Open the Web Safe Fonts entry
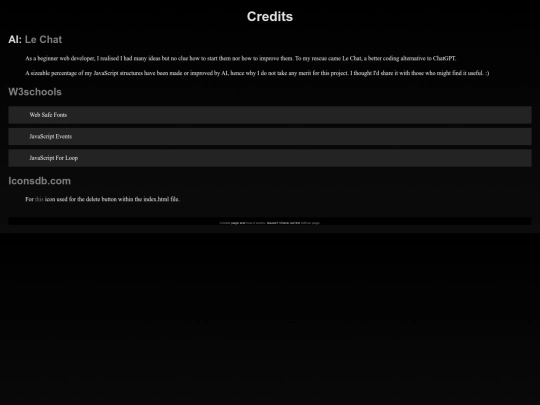The image size is (540, 405). point(270,115)
